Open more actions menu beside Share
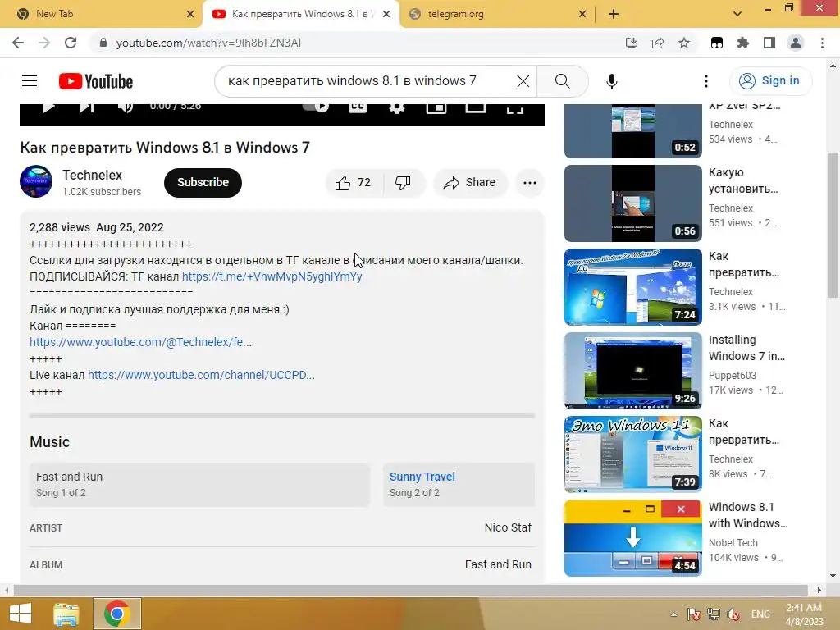The width and height of the screenshot is (840, 630). tap(530, 183)
